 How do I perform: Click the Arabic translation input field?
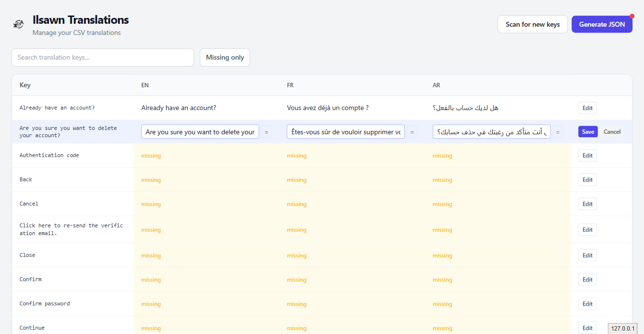coord(492,131)
